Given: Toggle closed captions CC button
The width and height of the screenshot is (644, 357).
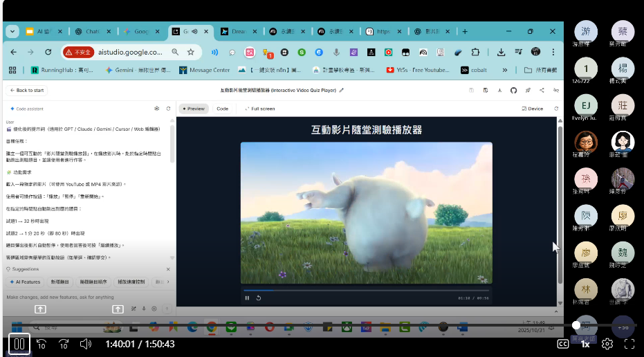Looking at the screenshot, I should tap(562, 344).
